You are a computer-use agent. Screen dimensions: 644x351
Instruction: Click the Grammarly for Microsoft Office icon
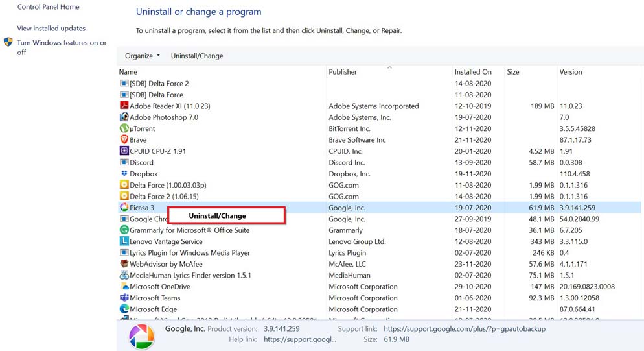pos(124,230)
